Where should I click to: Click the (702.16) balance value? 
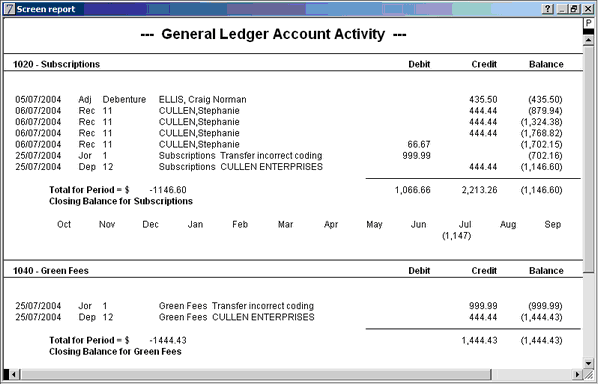tap(545, 156)
